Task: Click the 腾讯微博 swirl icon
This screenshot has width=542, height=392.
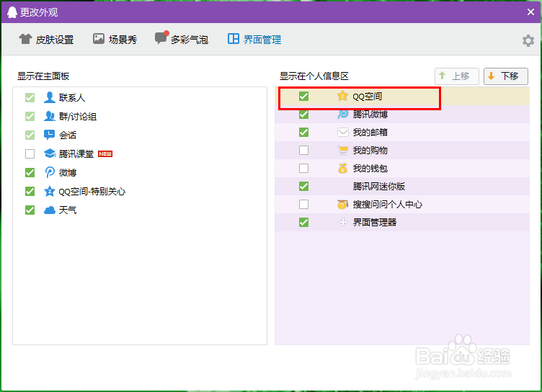Action: click(342, 114)
